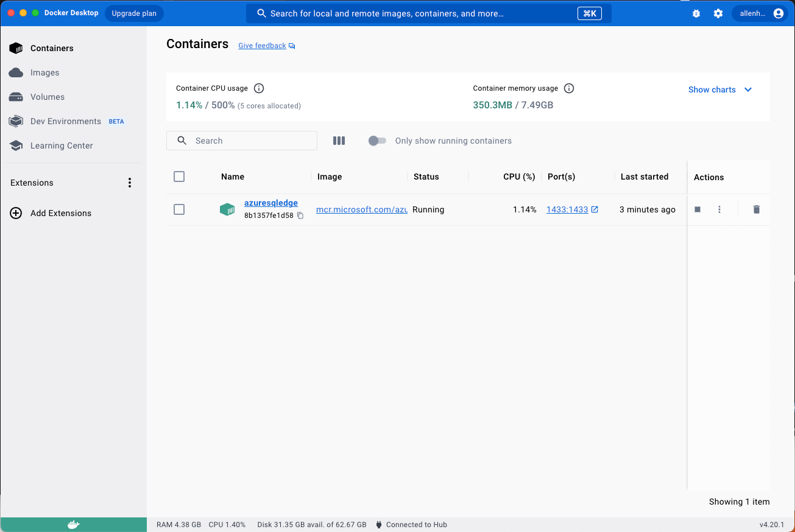Viewport: 795px width, 532px height.
Task: Click the RAM 4.38 GB status entry
Action: (178, 525)
